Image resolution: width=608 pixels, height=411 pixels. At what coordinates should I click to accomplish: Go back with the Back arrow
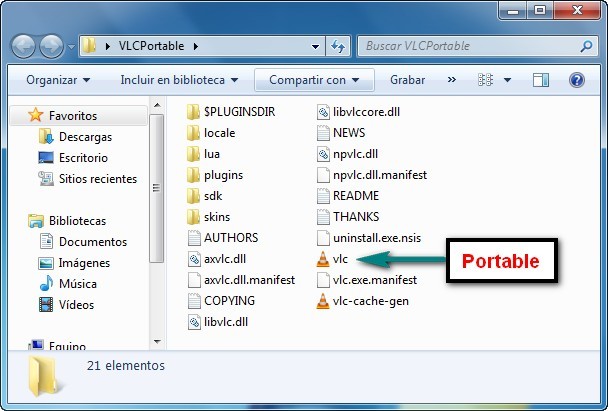pos(23,46)
